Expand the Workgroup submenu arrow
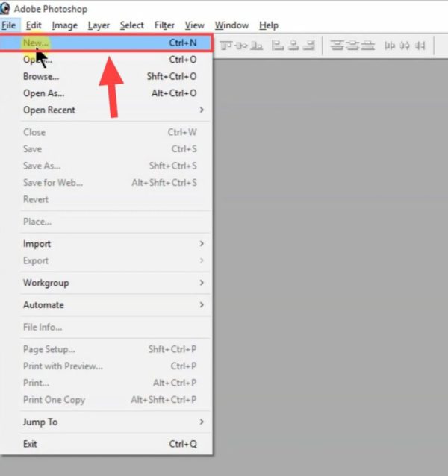 [x=202, y=283]
